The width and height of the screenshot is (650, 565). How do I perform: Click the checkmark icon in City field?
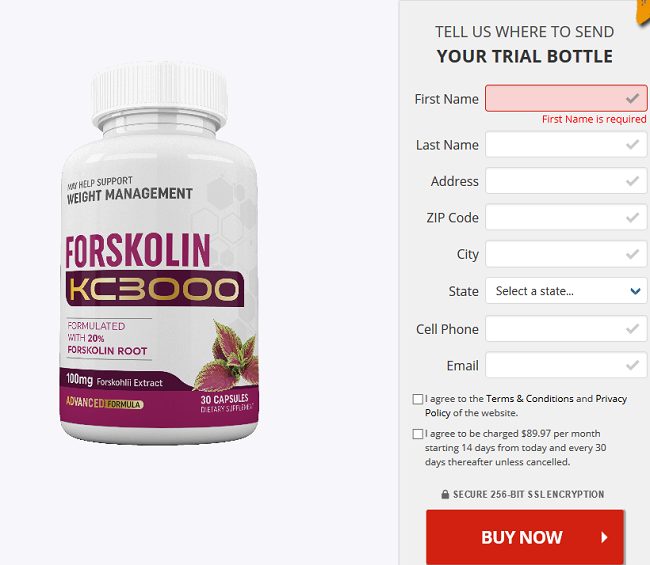[x=632, y=254]
